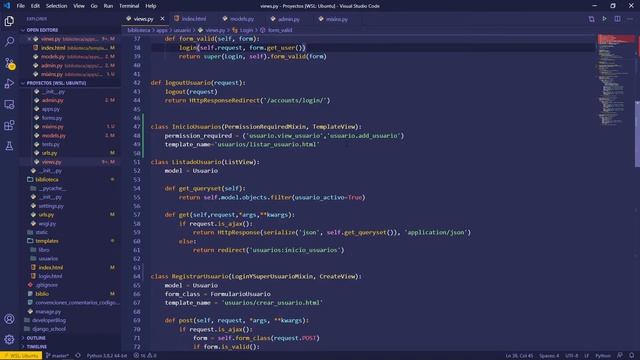Open the Remote Explorer view

tap(9, 104)
